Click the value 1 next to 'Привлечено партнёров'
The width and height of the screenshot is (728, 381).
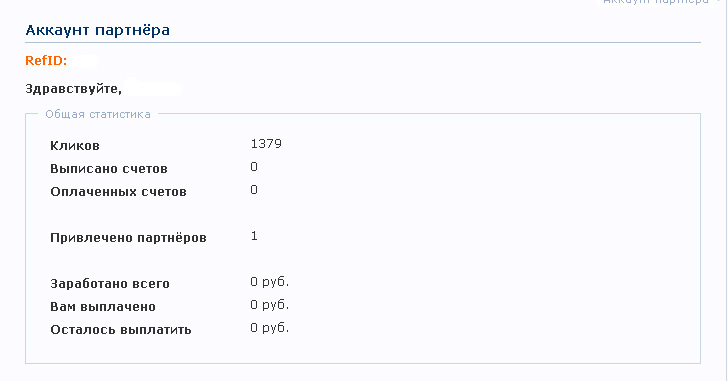click(254, 236)
